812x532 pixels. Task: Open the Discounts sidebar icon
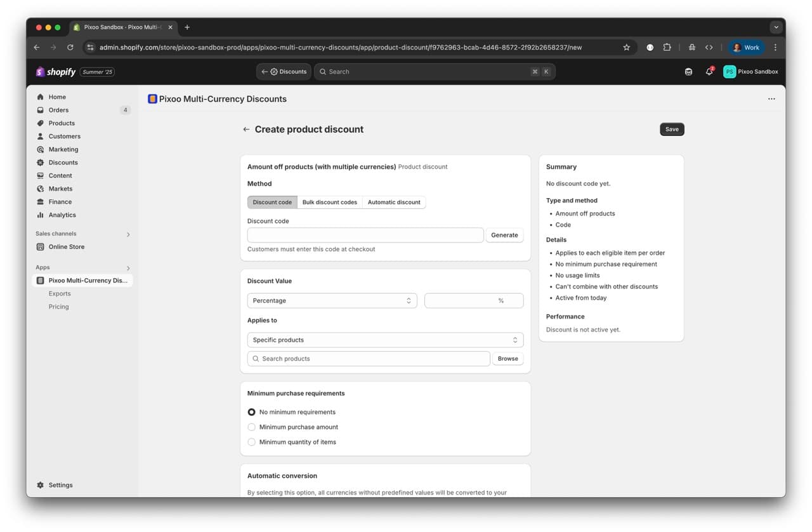[41, 163]
